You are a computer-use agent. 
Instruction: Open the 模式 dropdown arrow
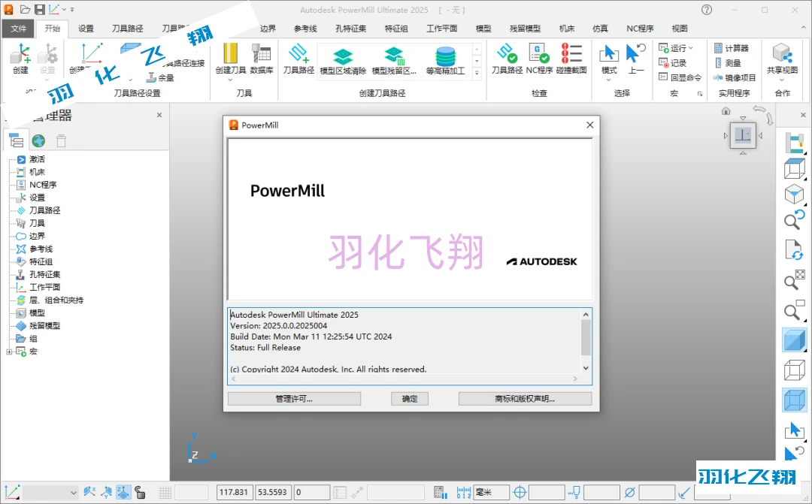coord(609,80)
